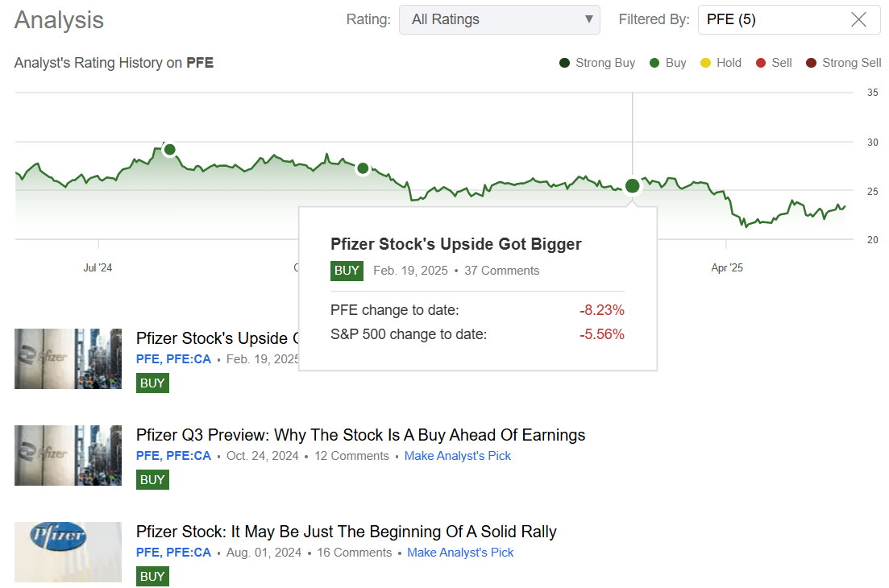Click the Rating dropdown arrow
The image size is (889, 588).
(x=588, y=19)
